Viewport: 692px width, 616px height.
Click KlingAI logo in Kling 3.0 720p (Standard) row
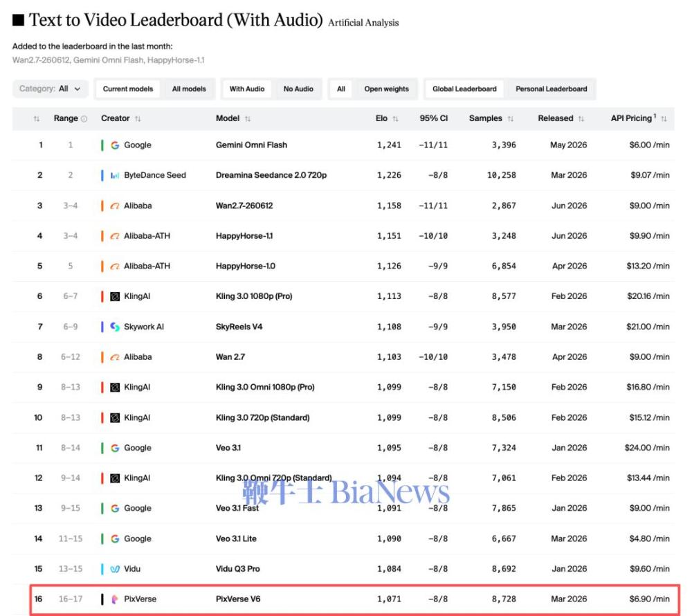(115, 418)
